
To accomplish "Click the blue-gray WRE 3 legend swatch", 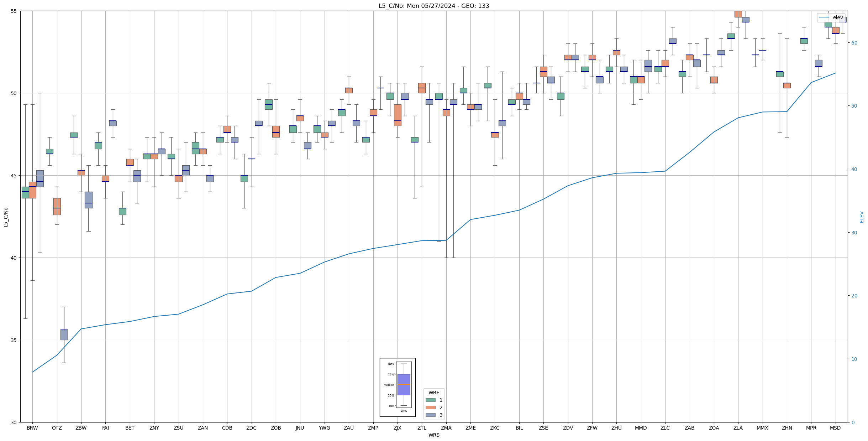I will pos(430,415).
